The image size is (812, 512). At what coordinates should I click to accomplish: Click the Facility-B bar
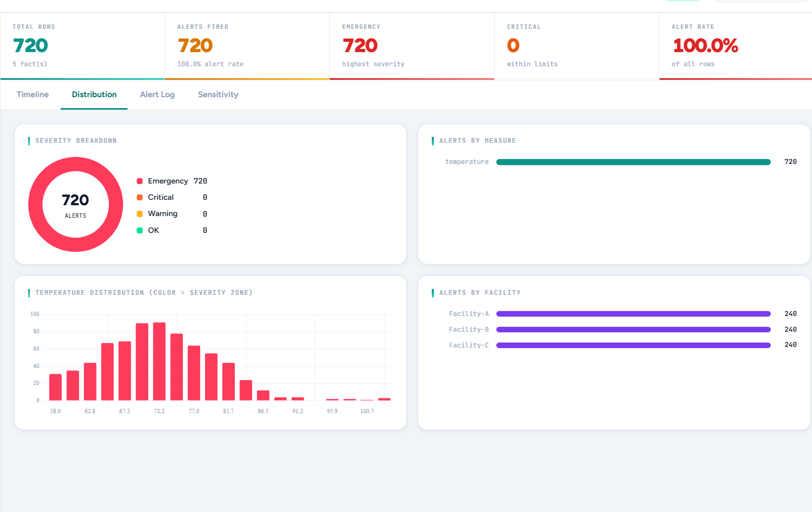pyautogui.click(x=633, y=329)
